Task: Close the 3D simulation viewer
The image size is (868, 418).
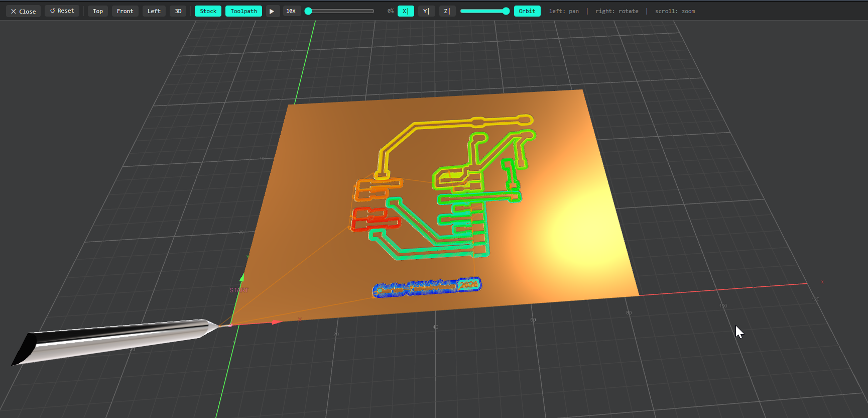Action: click(23, 11)
